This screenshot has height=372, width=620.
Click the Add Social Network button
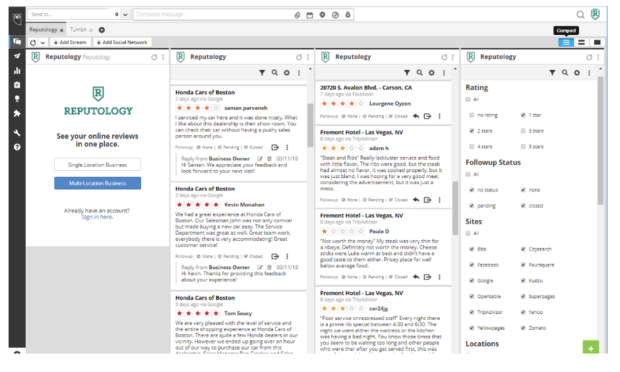(x=122, y=42)
